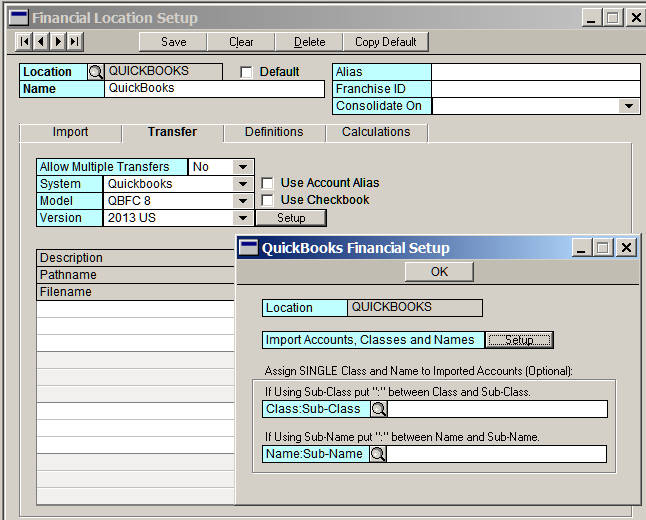Open Name:Sub-Name lookup magnifier
Image resolution: width=646 pixels, height=520 pixels.
click(378, 454)
